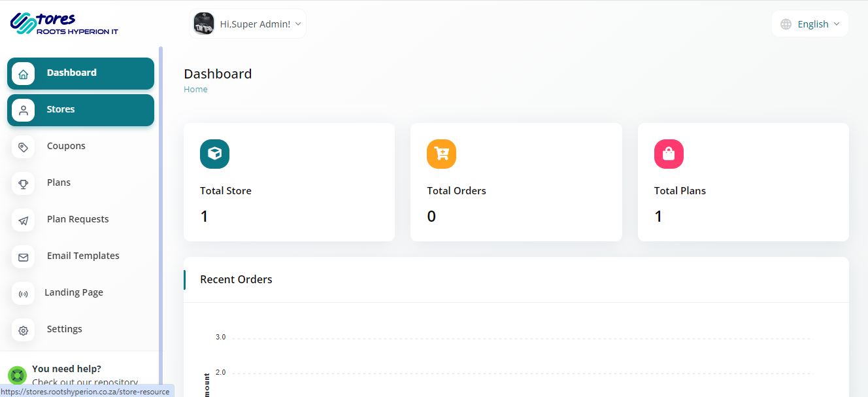This screenshot has height=397, width=868.
Task: Click the Stores Roots Hyperion IT logo
Action: [64, 24]
